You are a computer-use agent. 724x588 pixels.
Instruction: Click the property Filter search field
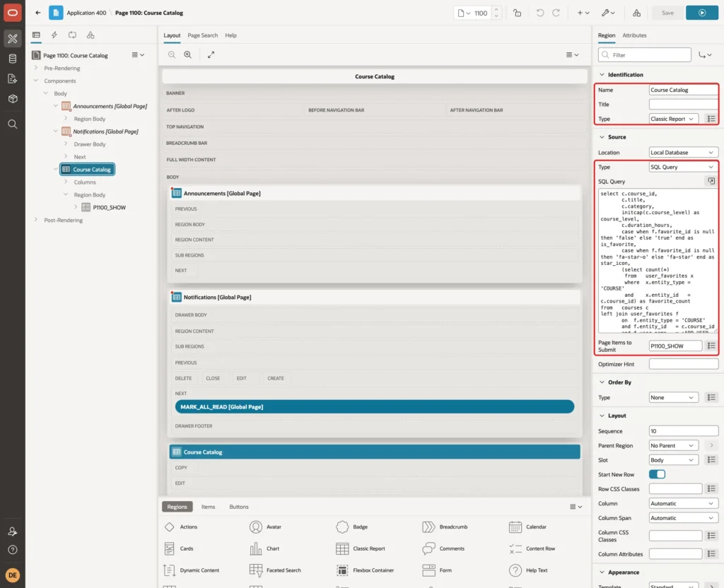tap(645, 55)
